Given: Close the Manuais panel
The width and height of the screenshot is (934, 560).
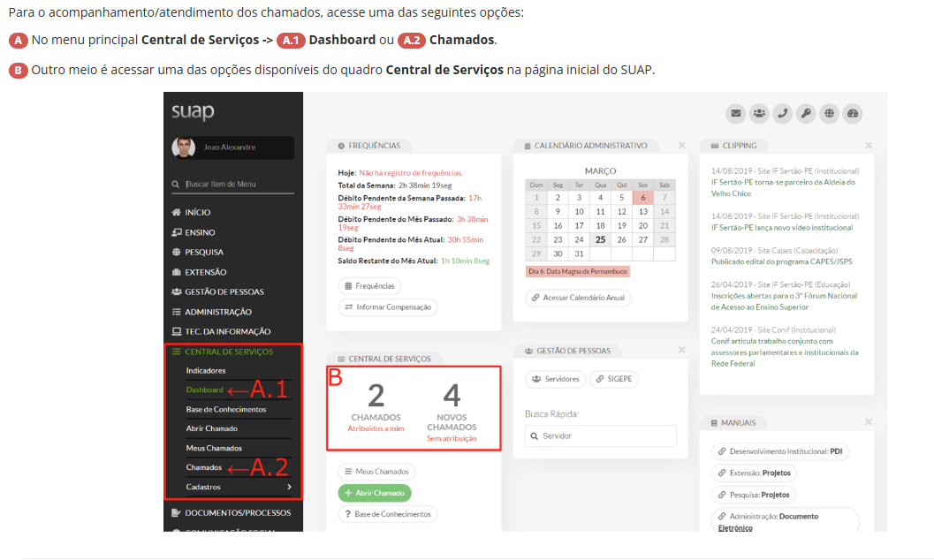Looking at the screenshot, I should click(x=868, y=422).
